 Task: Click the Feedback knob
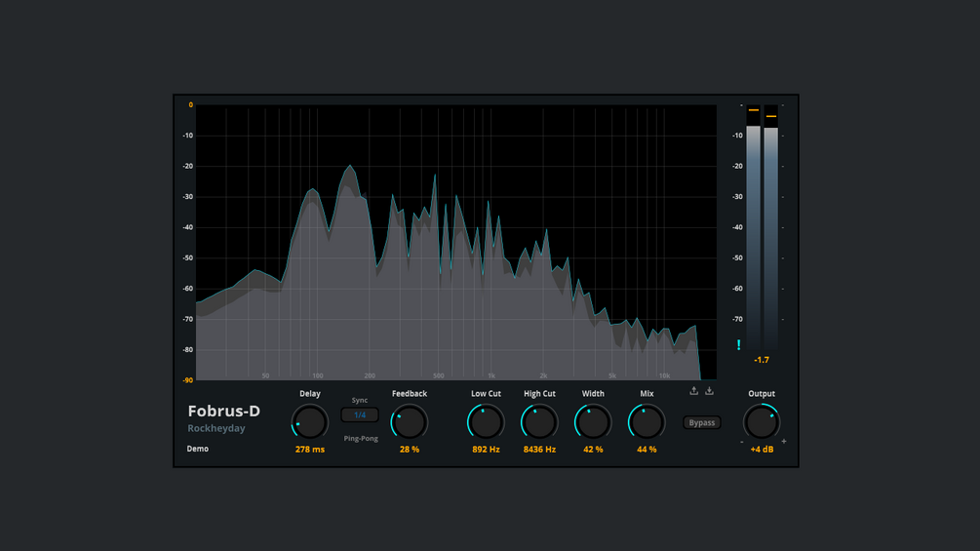pos(410,421)
